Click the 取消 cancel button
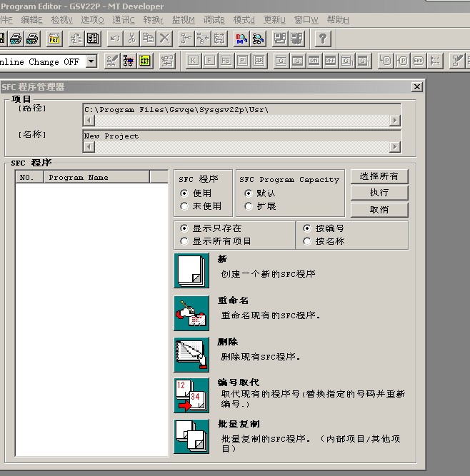Viewport: 470px width, 476px height. point(379,210)
